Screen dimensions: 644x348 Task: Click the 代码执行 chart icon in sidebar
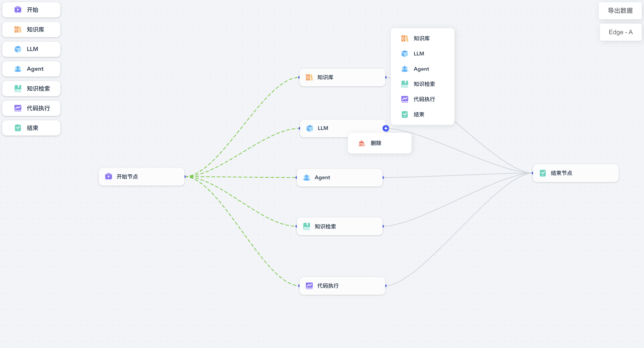coord(18,108)
